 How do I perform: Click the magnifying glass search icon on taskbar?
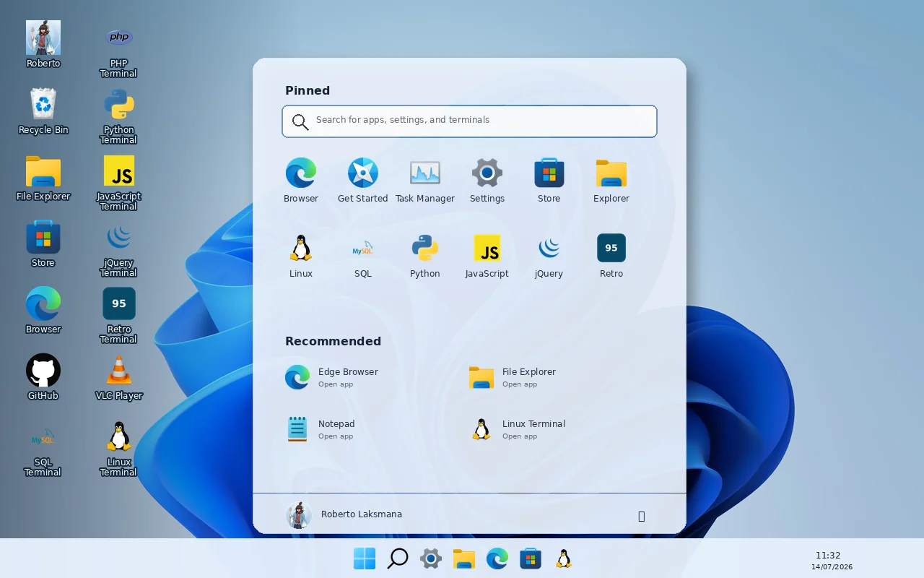click(398, 558)
